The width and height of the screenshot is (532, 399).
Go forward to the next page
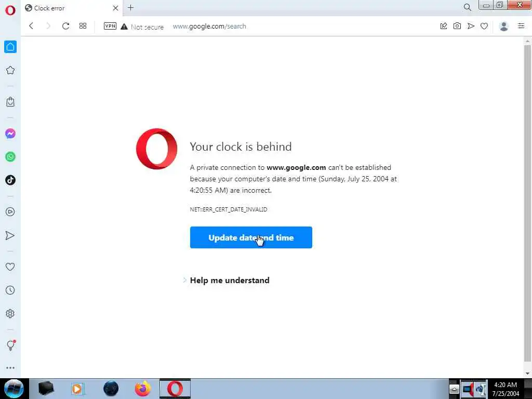point(48,26)
